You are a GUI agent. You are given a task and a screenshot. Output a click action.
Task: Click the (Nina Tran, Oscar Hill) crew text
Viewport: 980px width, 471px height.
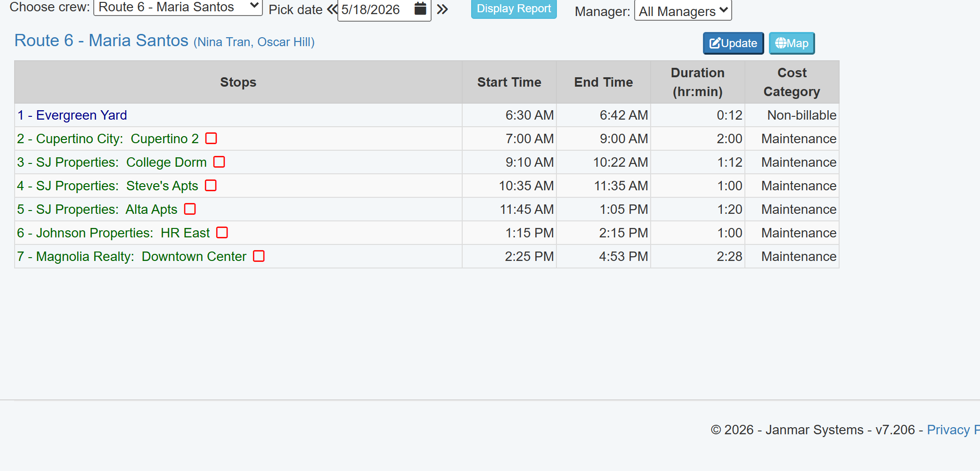click(x=254, y=42)
